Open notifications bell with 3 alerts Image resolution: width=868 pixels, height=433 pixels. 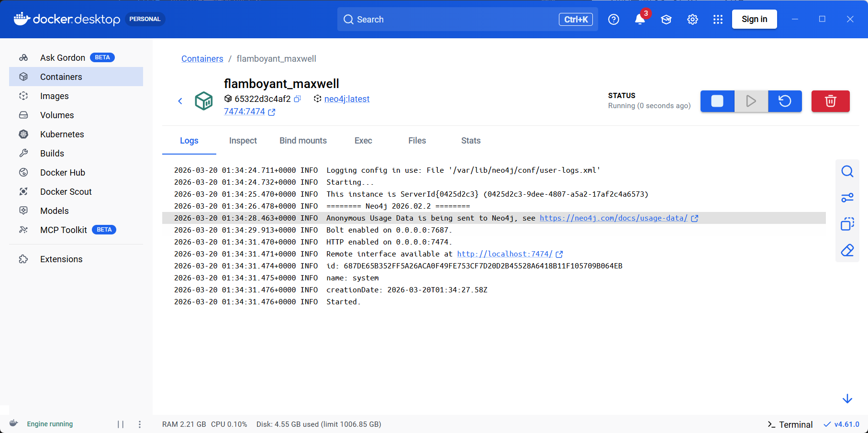coord(640,19)
